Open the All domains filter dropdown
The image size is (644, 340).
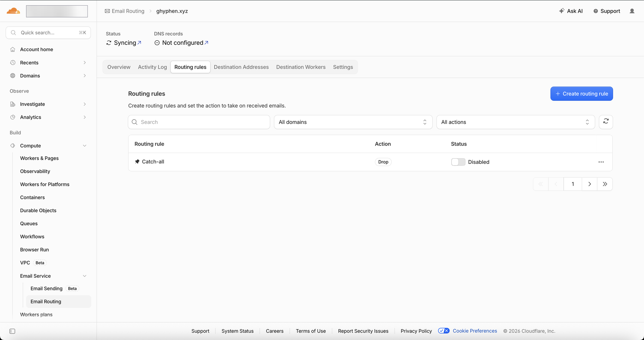pyautogui.click(x=353, y=122)
